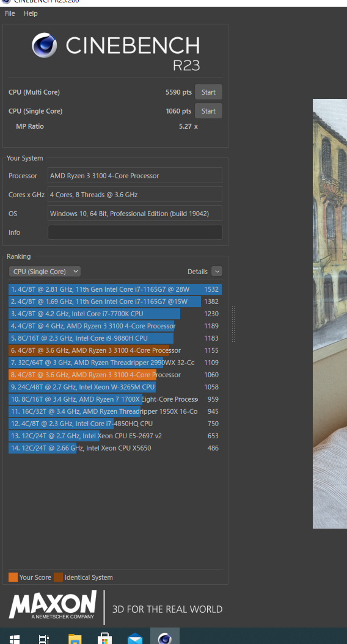
Task: Click the Identical System brown legend swatch
Action: pos(59,577)
